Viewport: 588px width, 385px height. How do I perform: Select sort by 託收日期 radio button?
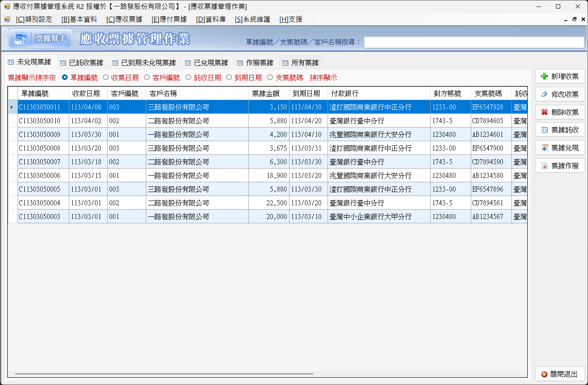coord(188,77)
